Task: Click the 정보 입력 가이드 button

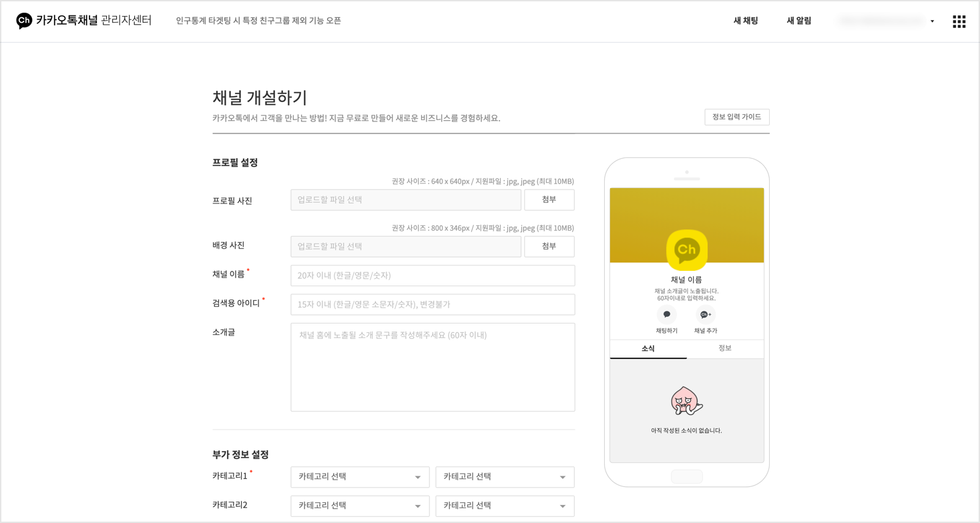Action: click(736, 117)
